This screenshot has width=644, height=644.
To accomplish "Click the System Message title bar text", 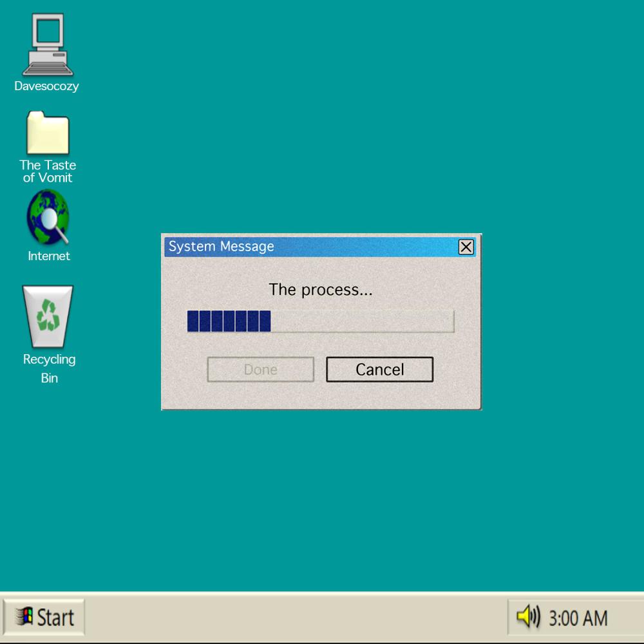I will (222, 247).
